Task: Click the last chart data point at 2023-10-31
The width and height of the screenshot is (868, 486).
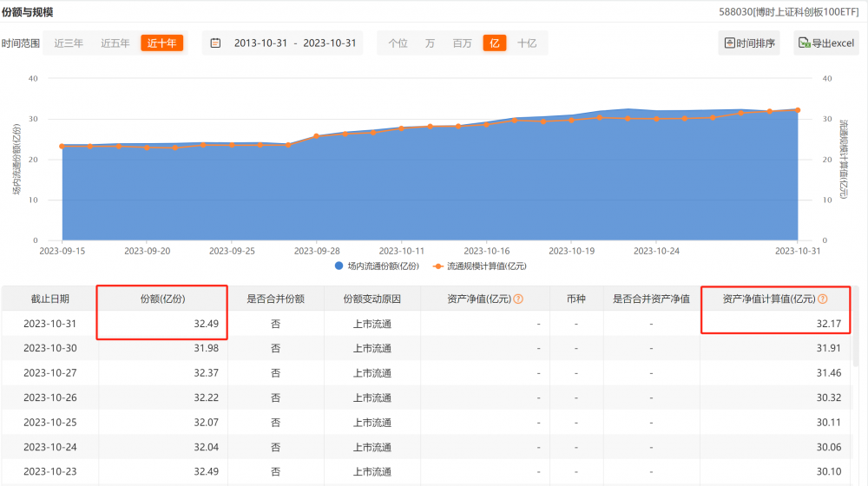Action: (797, 110)
